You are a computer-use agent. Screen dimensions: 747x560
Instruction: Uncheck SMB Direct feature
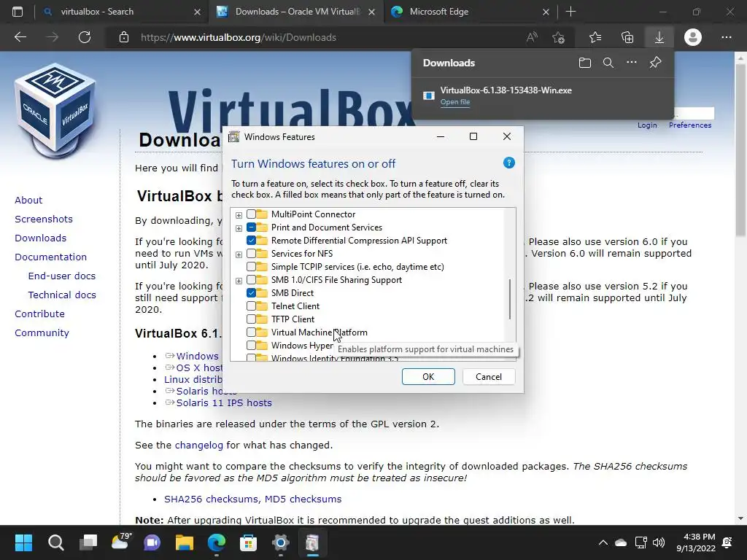coord(251,293)
